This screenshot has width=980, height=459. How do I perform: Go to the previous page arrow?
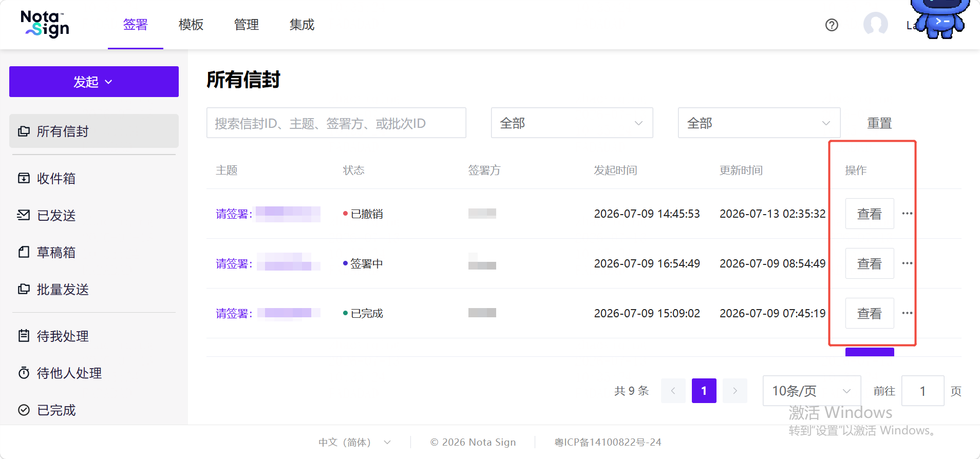pyautogui.click(x=673, y=391)
